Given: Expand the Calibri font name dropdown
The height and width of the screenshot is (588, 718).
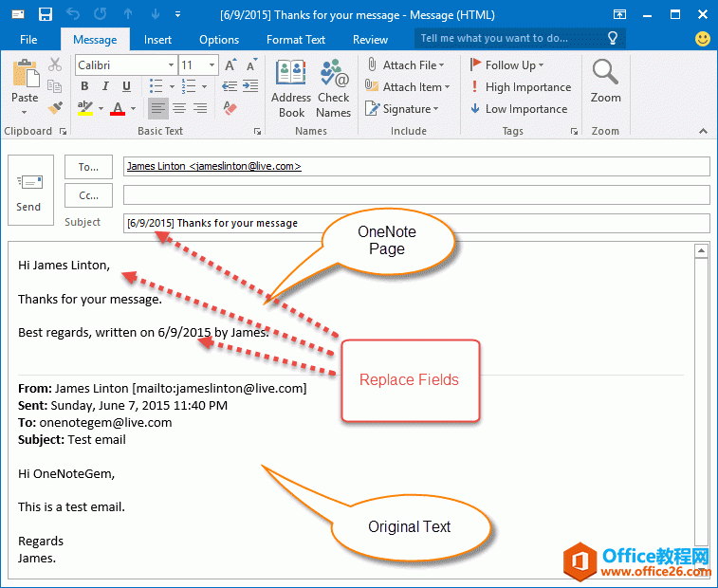Looking at the screenshot, I should point(171,65).
